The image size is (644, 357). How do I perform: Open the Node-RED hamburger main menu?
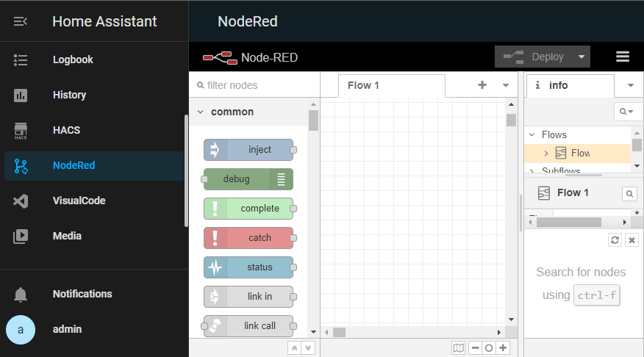pyautogui.click(x=623, y=57)
